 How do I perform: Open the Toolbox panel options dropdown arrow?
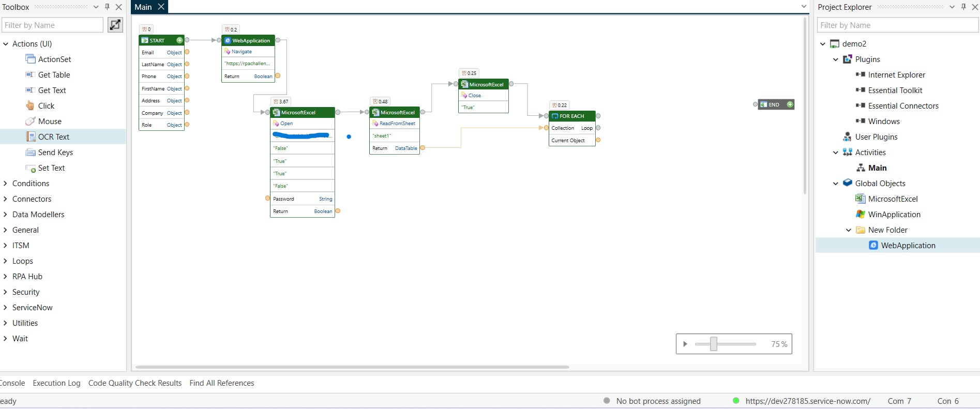pyautogui.click(x=96, y=7)
